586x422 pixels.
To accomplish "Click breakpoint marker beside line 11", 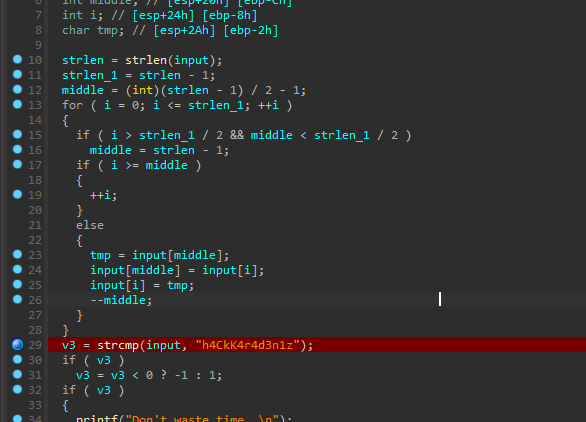I will click(18, 74).
